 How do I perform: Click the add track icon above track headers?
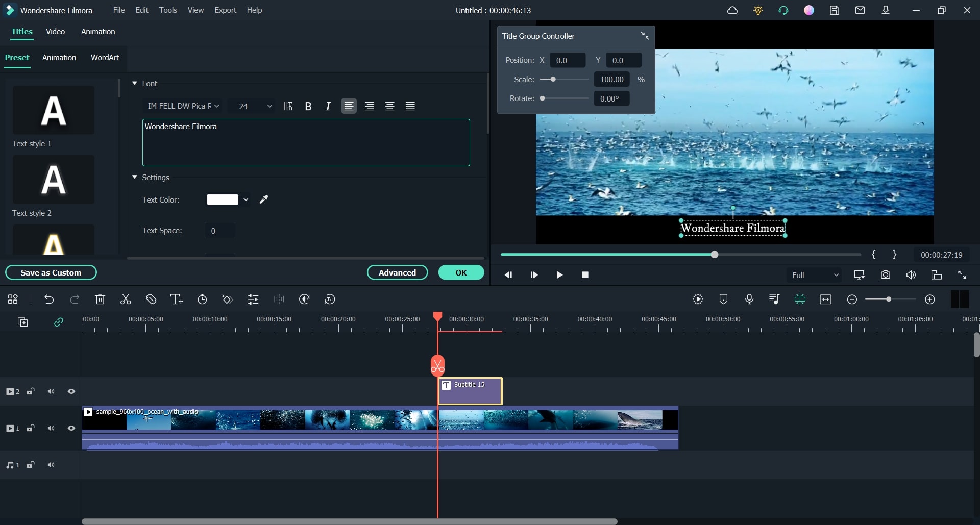(x=23, y=322)
